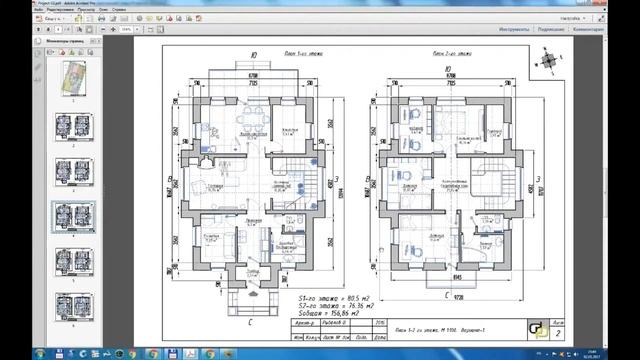Click the gear customize quick tools icon
640x360 pixels.
tap(140, 19)
